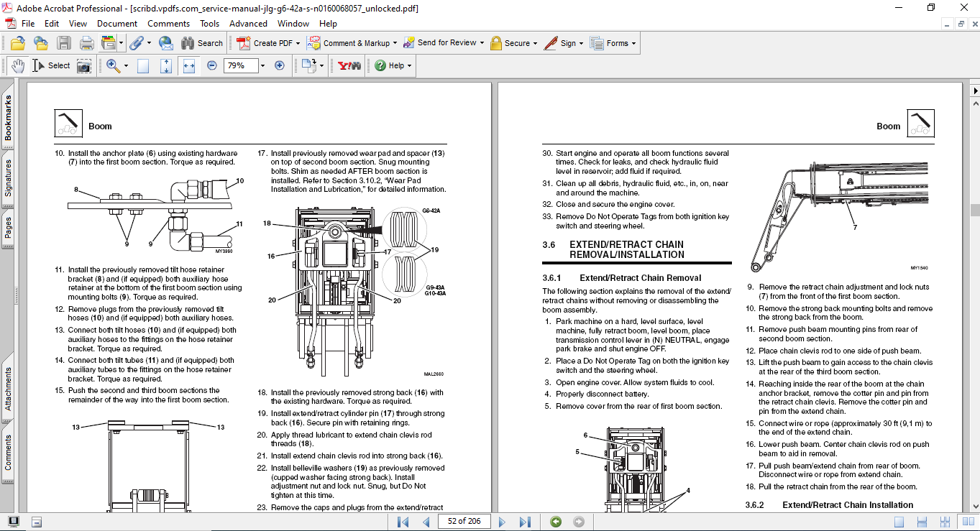
Task: Toggle Fit Page view mode
Action: tap(166, 65)
